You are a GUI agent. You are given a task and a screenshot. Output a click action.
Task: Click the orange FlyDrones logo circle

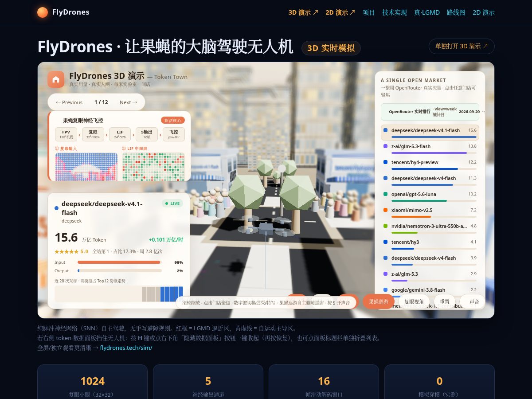pos(43,12)
